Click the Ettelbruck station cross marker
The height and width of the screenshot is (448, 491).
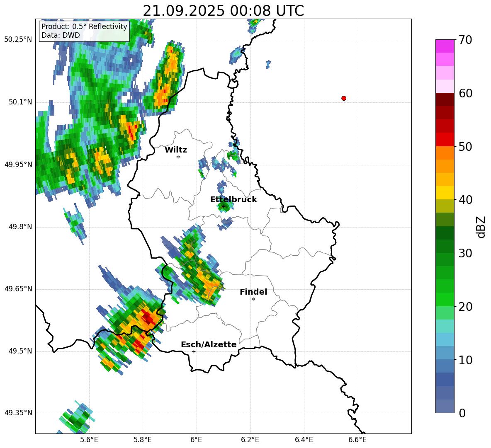coord(223,206)
